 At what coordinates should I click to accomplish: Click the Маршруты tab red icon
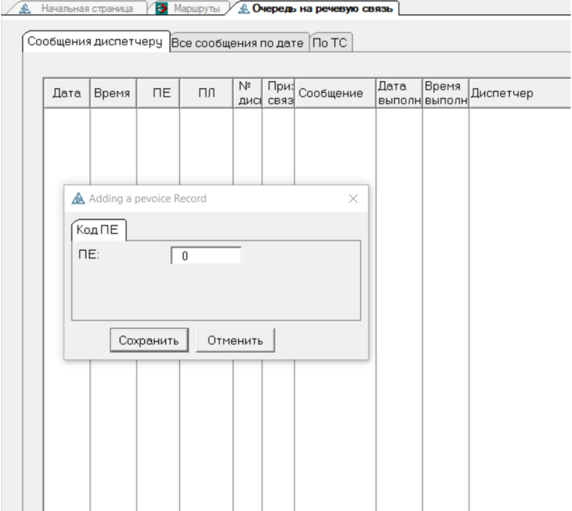[x=162, y=8]
